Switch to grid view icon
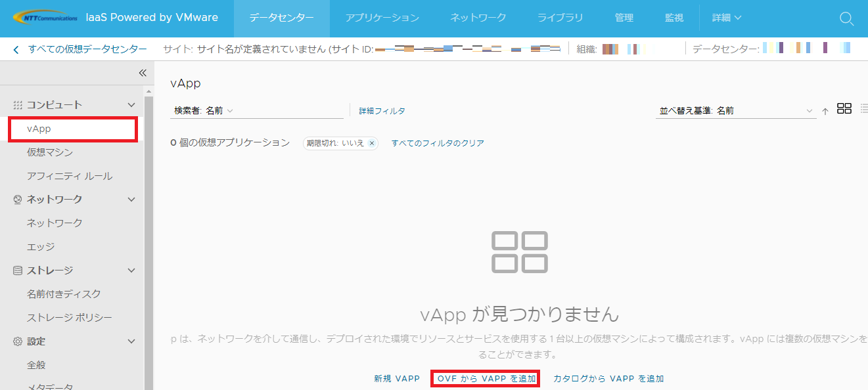Viewport: 868px width, 390px height. [x=844, y=109]
